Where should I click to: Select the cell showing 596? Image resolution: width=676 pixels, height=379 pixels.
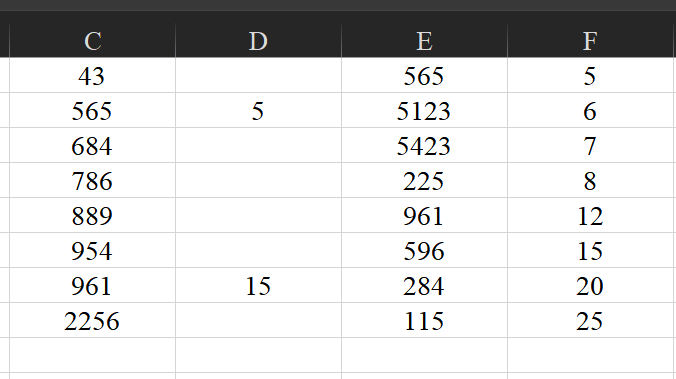[424, 251]
